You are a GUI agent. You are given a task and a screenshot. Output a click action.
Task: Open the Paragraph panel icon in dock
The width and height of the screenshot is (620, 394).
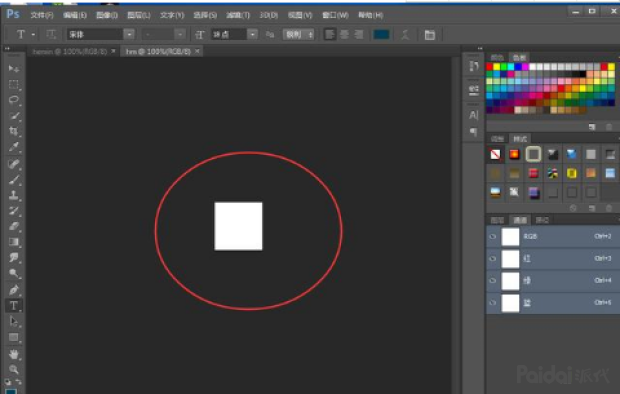pyautogui.click(x=473, y=132)
